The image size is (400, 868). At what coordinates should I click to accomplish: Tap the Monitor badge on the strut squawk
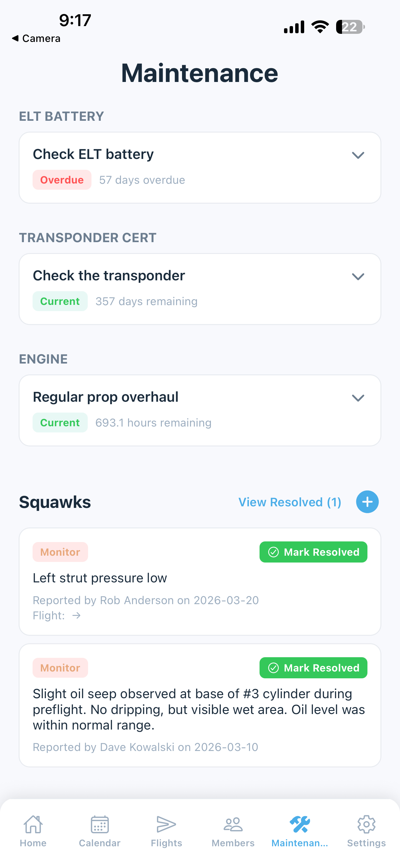60,552
